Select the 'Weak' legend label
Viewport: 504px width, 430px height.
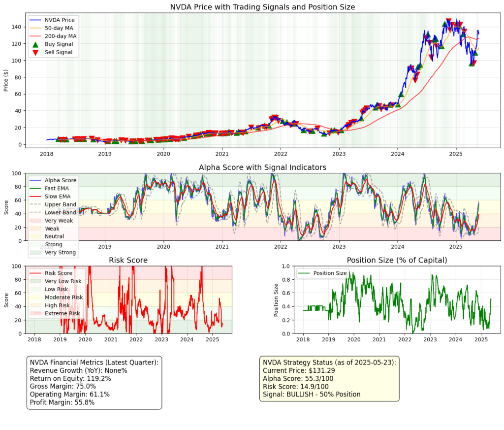tap(52, 229)
